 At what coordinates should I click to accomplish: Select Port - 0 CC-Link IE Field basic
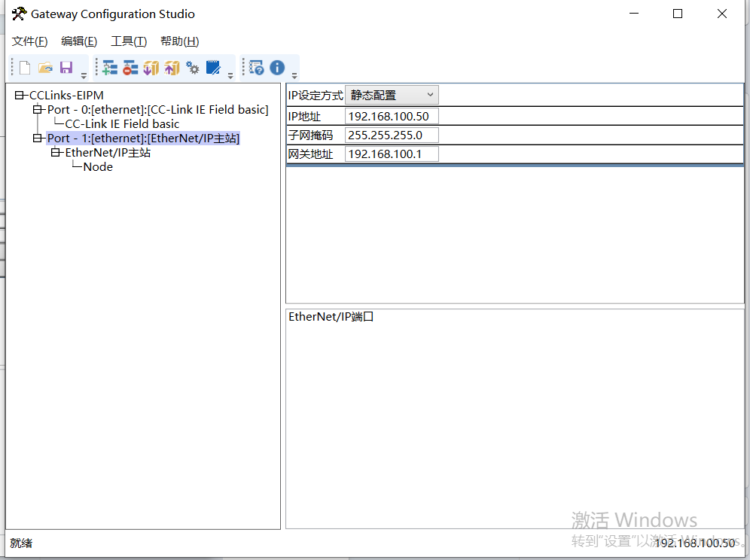[158, 109]
